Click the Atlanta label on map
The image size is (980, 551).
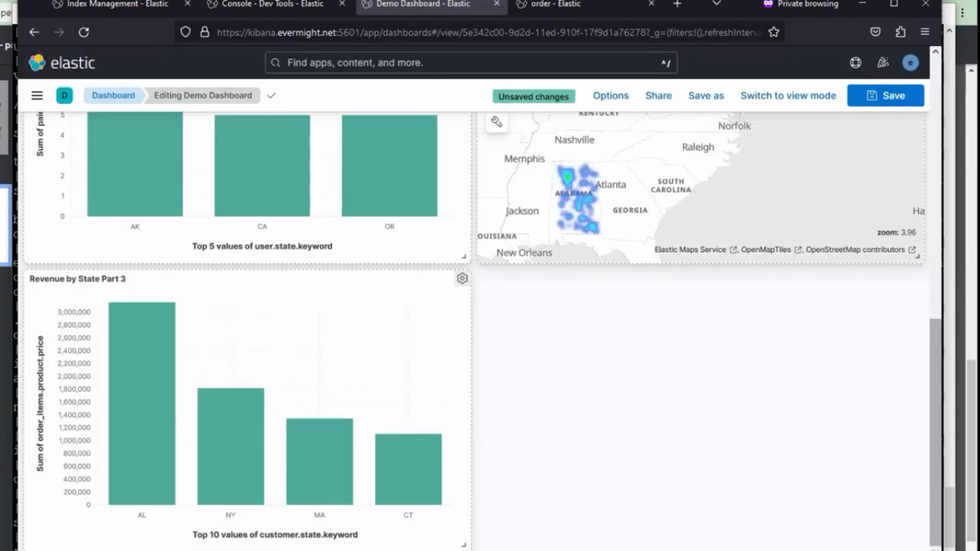(x=611, y=184)
